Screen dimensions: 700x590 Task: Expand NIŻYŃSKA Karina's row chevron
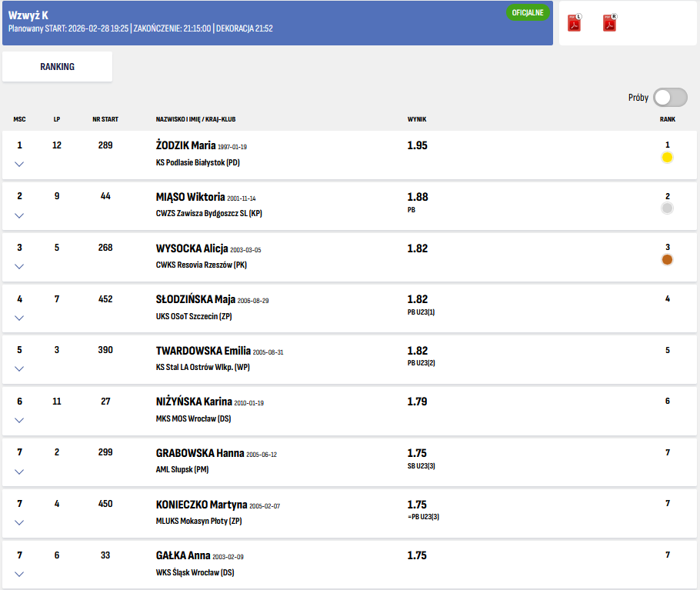tap(19, 420)
